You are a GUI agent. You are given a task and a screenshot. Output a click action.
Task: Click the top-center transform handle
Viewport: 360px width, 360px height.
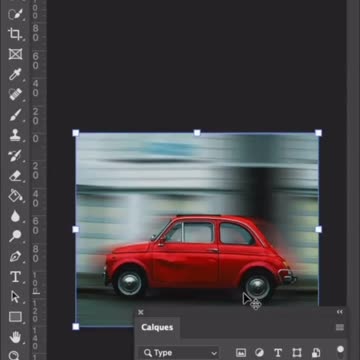(x=197, y=133)
